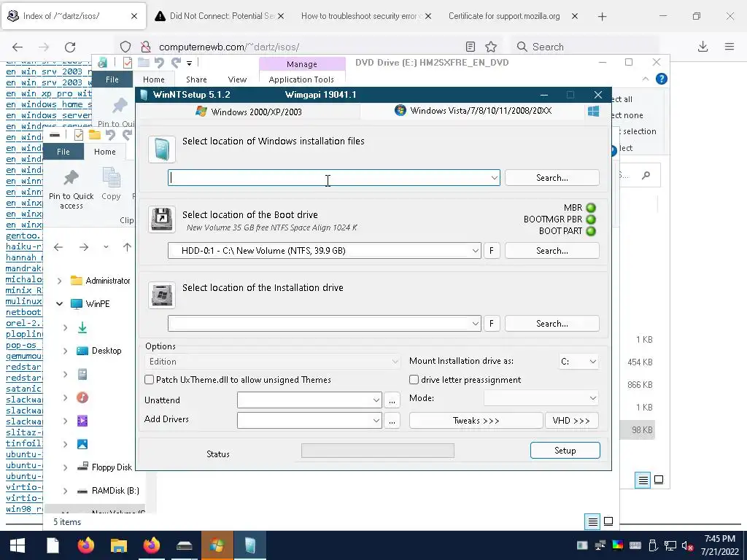Screen dimensions: 747x560
Task: Switch to Certificate for support.mozilla.org tab
Action: [x=513, y=16]
